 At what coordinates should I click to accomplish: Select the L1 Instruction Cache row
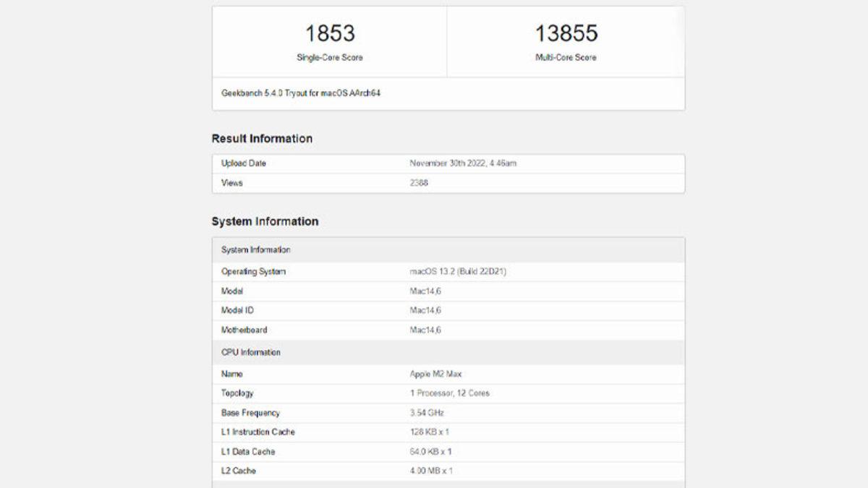(x=258, y=432)
